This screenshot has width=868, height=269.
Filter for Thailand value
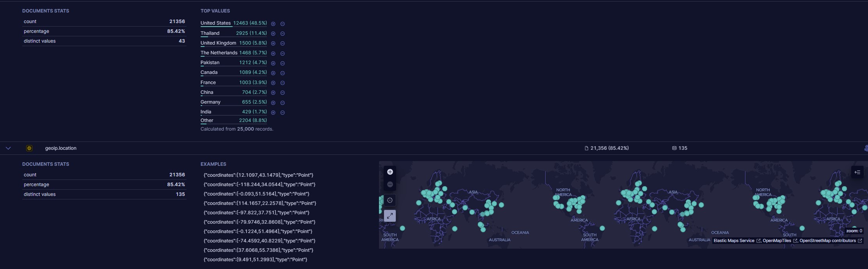click(x=273, y=34)
